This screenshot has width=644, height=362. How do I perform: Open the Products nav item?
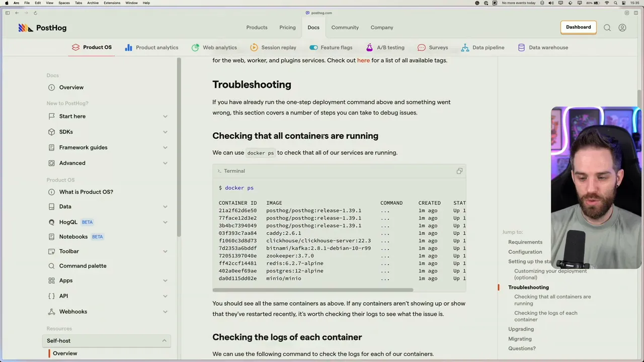(257, 27)
